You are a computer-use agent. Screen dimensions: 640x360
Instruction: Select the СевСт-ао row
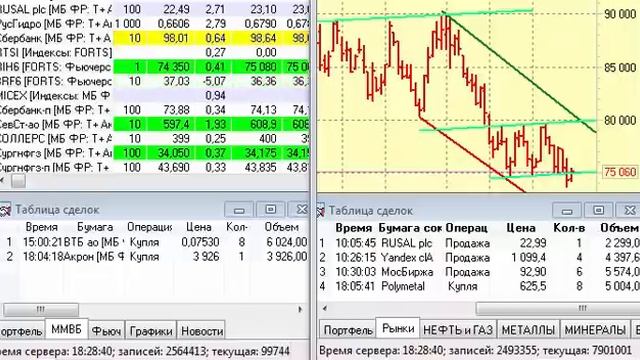coord(155,124)
